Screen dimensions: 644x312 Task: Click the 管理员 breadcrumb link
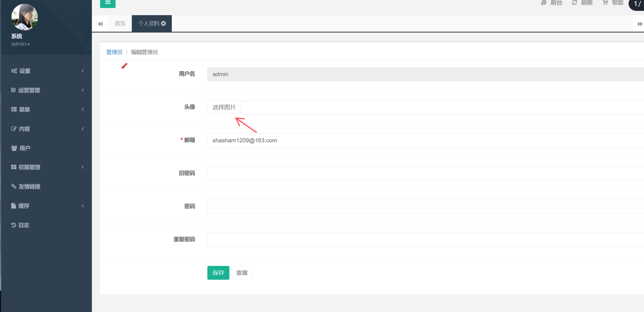(x=114, y=52)
